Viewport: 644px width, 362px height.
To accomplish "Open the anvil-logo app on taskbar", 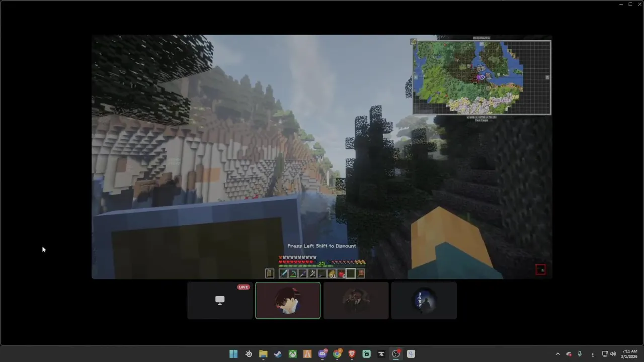I will coord(381,354).
